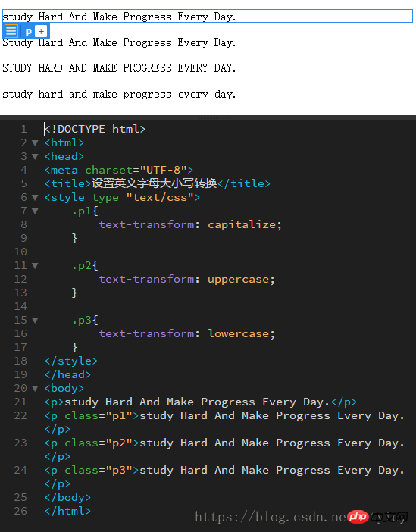The image size is (416, 532).
Task: Fold the .p2 rule arrow on line 11
Action: (35, 266)
